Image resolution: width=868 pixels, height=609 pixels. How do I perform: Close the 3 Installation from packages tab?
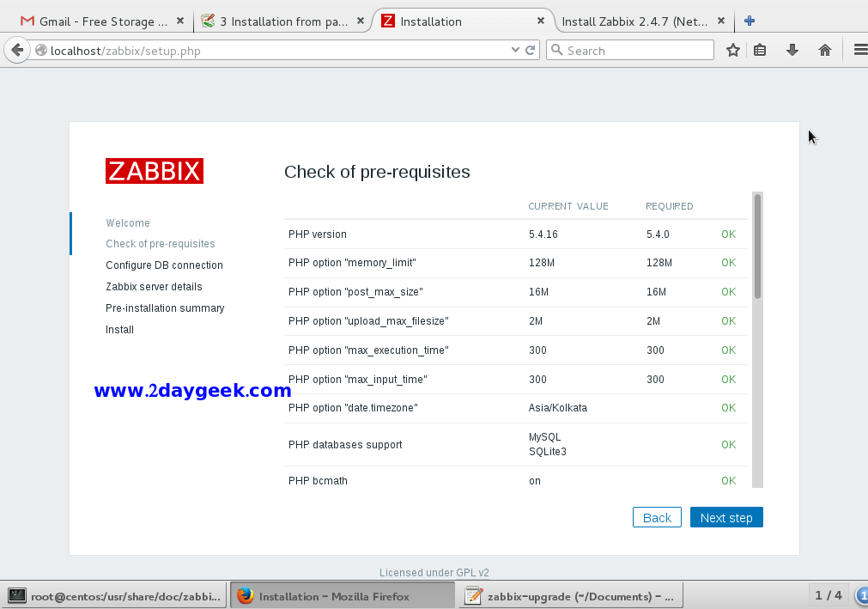point(360,21)
